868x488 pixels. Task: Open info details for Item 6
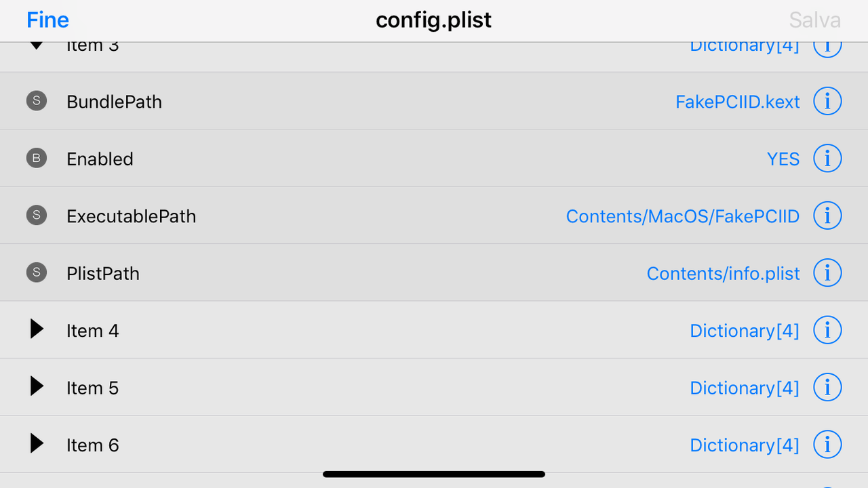(827, 445)
